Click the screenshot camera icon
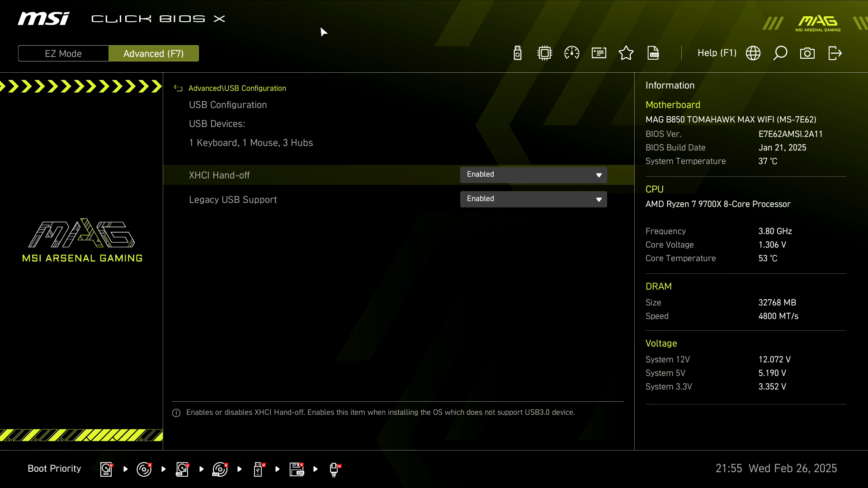 click(807, 53)
